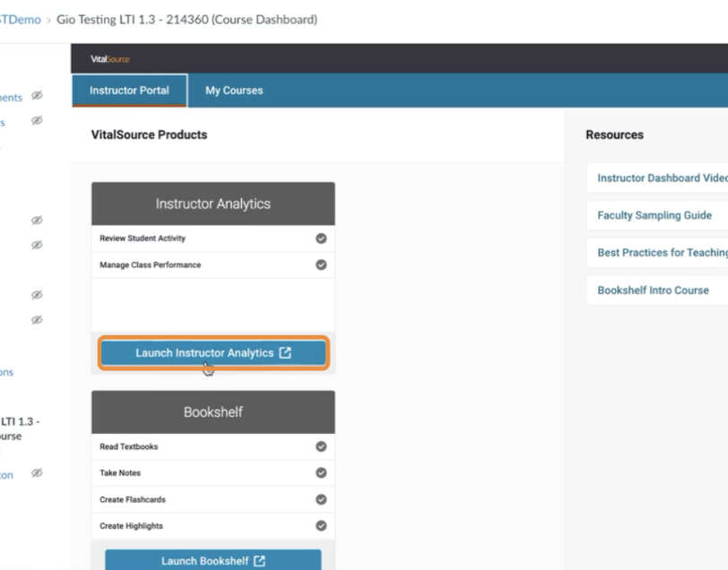Click the Manage Class Performance label
Screen dimensions: 728x570
click(151, 265)
